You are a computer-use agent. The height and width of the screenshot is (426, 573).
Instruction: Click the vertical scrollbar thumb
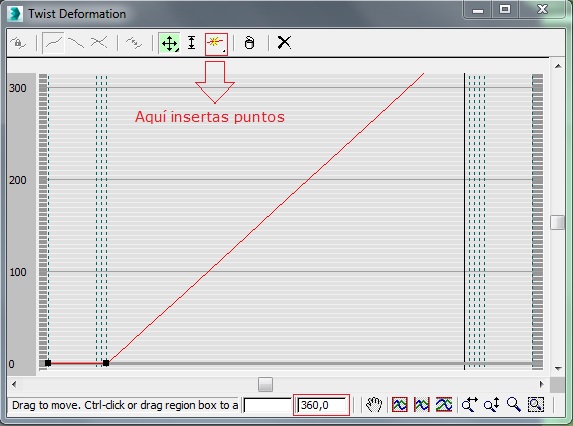tap(557, 222)
